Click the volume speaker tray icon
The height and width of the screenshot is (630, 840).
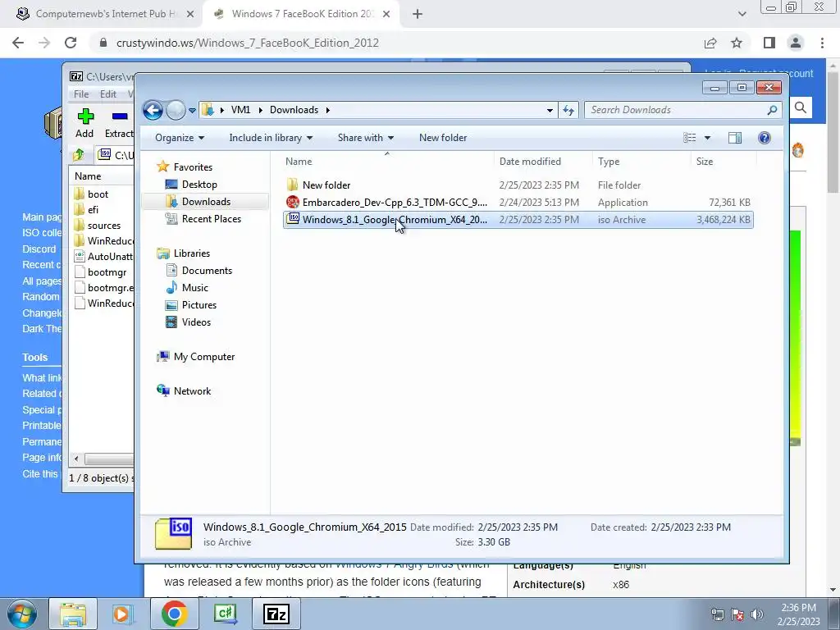pos(756,614)
